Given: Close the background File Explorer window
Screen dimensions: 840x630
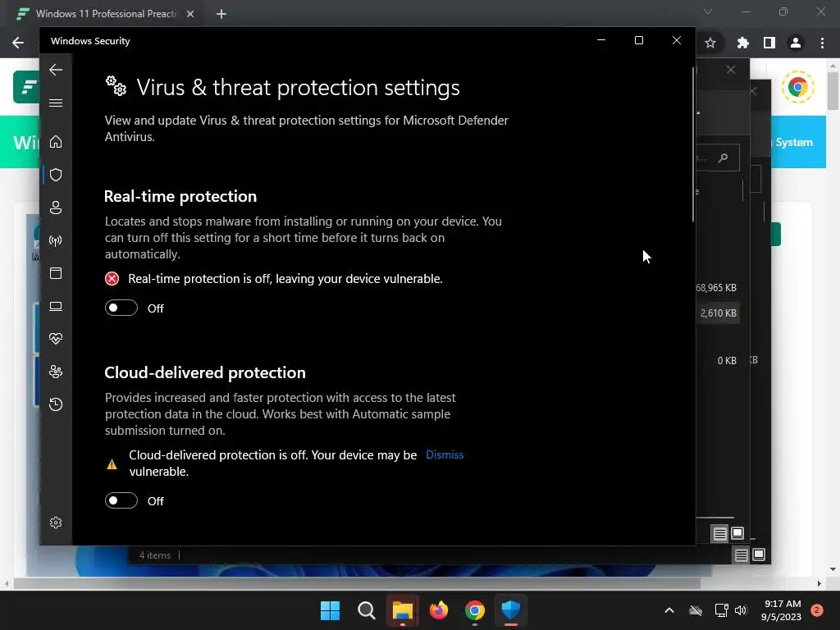Looking at the screenshot, I should point(731,71).
